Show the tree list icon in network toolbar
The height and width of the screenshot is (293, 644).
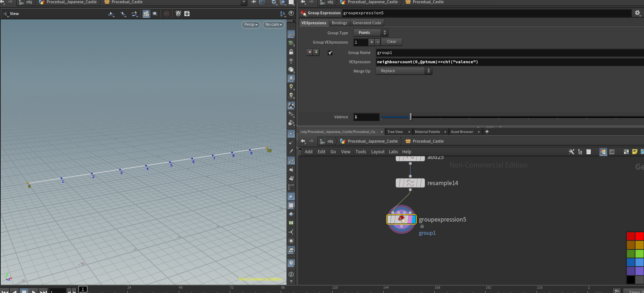tap(580, 152)
